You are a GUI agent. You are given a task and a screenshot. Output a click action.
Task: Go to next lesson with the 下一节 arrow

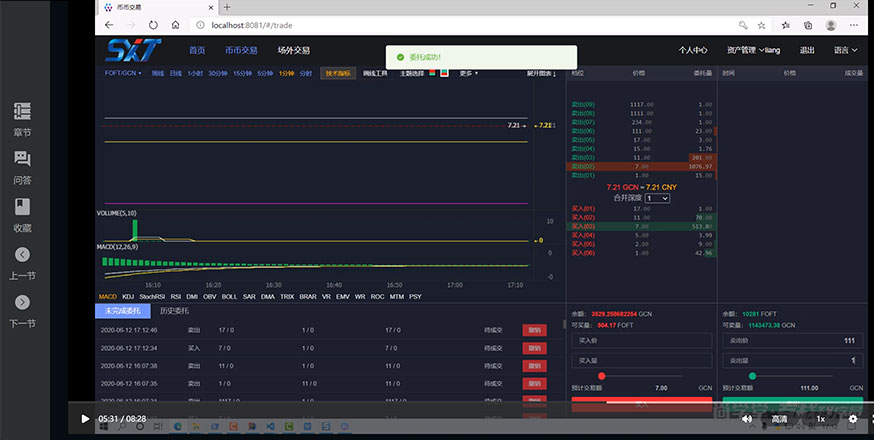[x=22, y=302]
